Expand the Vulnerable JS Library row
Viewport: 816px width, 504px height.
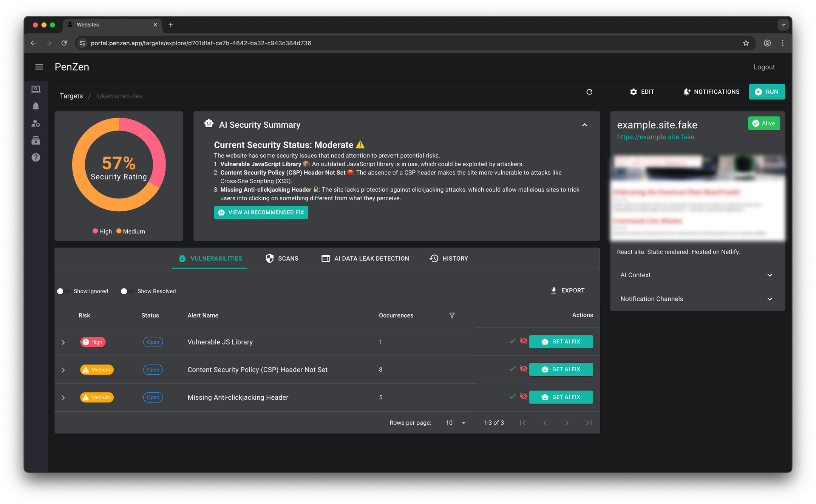[63, 342]
